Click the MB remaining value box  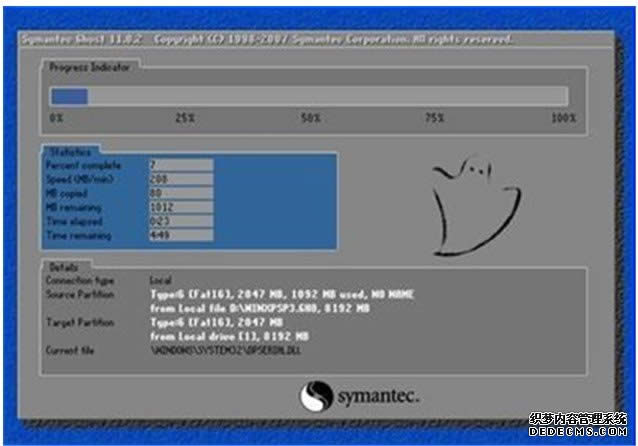[179, 207]
